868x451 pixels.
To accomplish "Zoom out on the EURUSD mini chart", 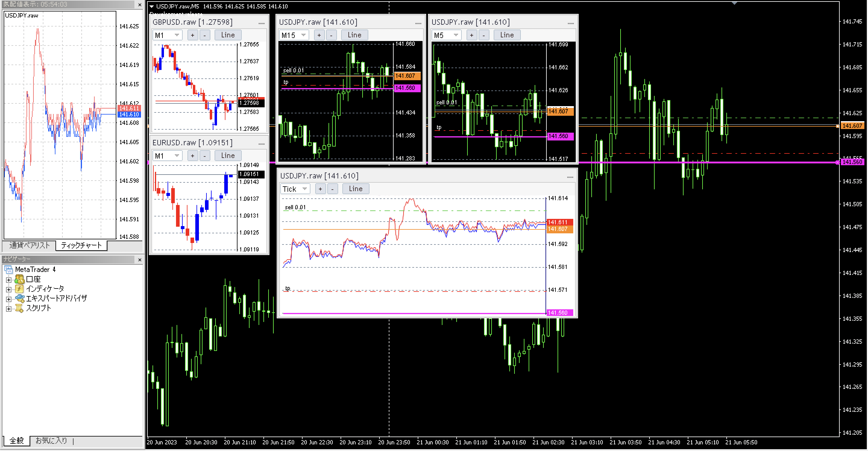I will pos(205,156).
